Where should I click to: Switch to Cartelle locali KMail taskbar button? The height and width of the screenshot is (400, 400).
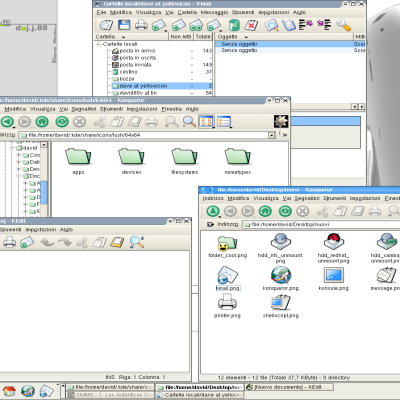pyautogui.click(x=200, y=395)
